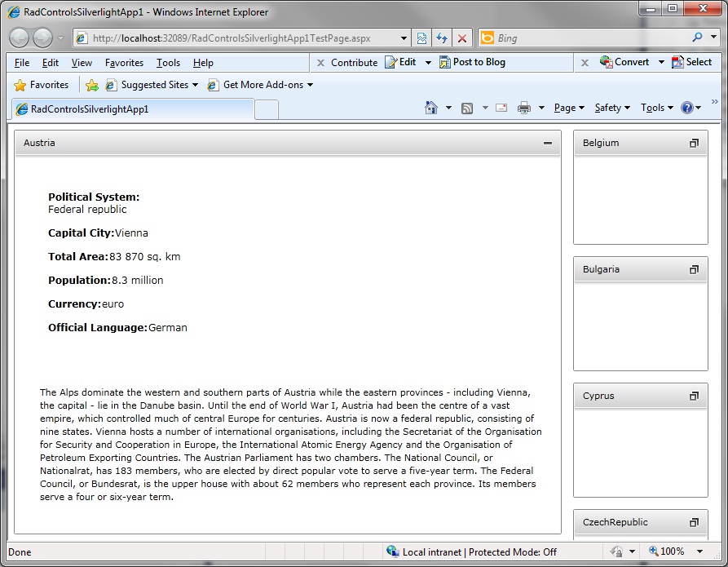Click the Convert button
This screenshot has width=728, height=567.
pyautogui.click(x=624, y=62)
